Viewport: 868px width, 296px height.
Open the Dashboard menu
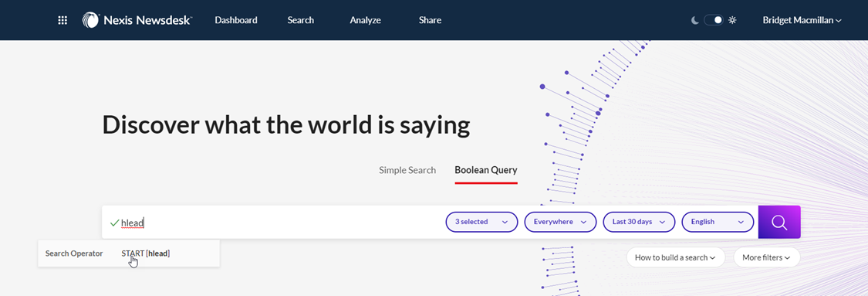pos(236,21)
